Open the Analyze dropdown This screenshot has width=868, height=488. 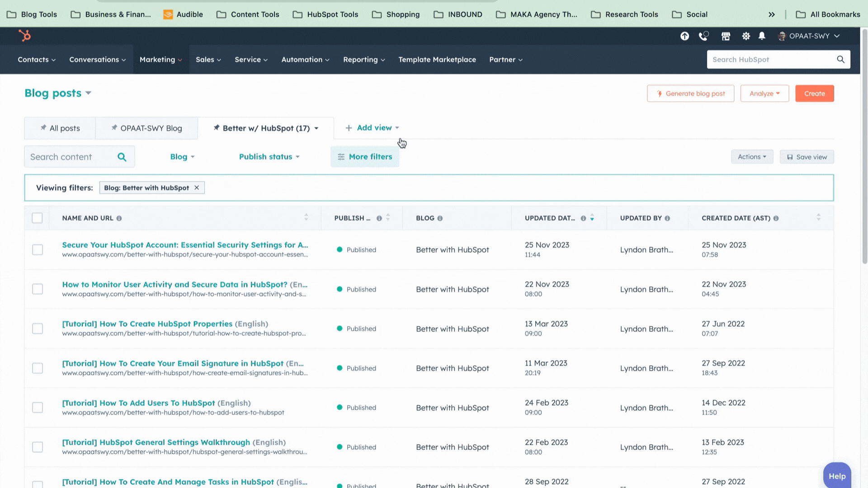(x=764, y=94)
